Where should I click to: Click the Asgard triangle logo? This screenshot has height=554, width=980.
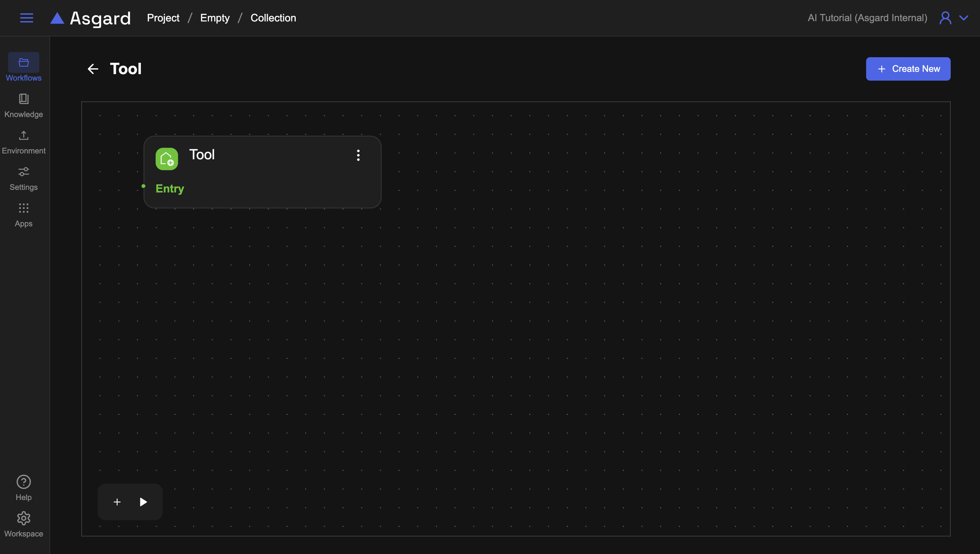point(57,18)
